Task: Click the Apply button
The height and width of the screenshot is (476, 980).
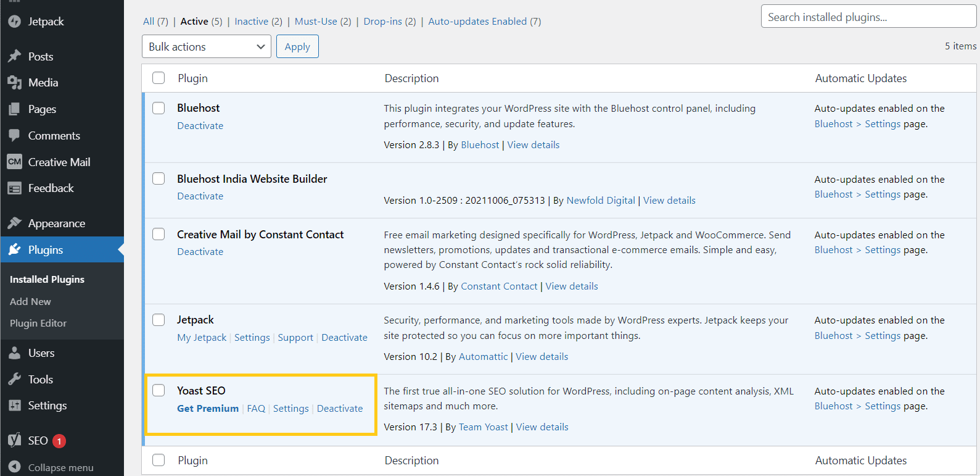Action: point(297,46)
